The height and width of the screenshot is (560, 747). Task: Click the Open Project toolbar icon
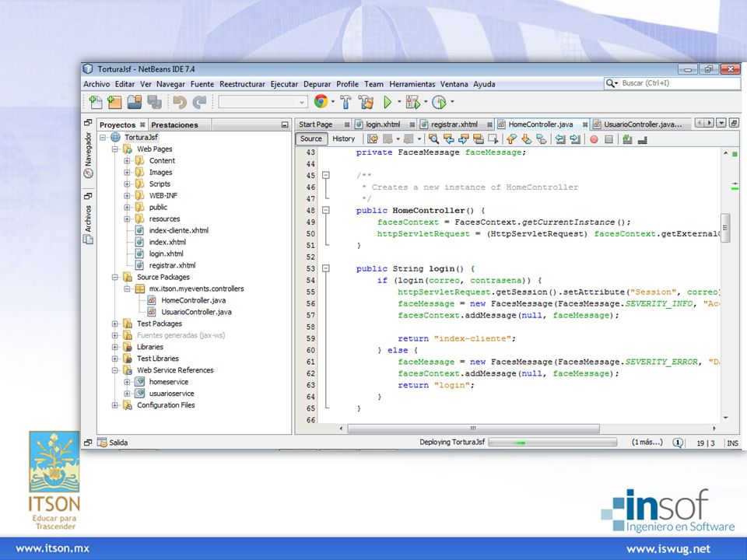click(135, 101)
